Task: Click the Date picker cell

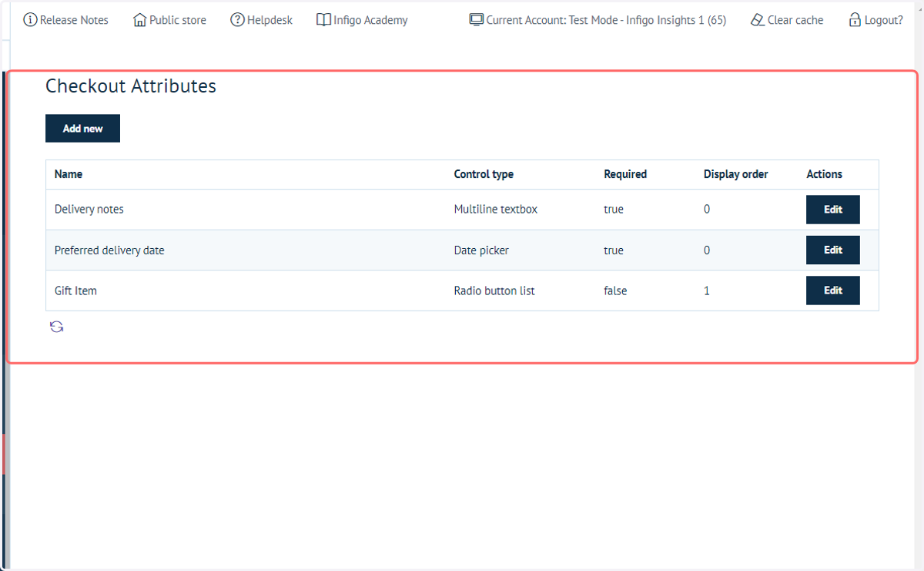Action: click(481, 250)
